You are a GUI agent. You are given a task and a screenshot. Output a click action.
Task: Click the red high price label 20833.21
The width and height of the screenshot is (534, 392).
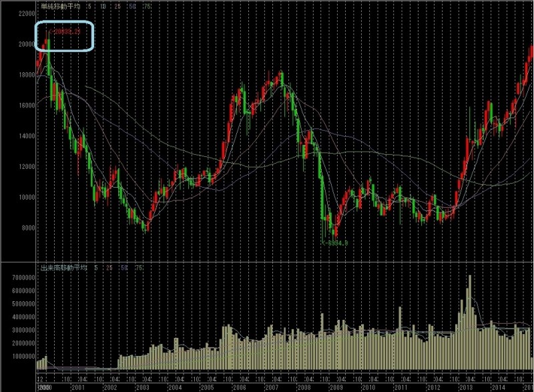[67, 31]
